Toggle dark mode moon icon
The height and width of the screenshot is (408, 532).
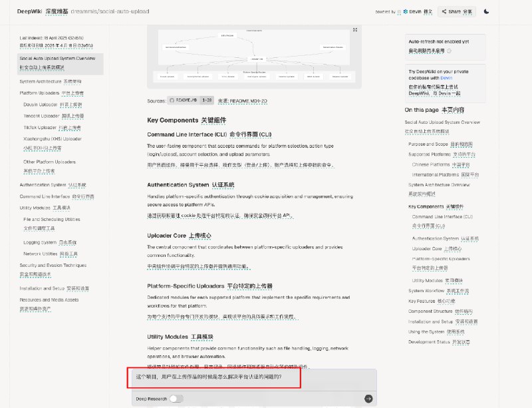[x=486, y=11]
